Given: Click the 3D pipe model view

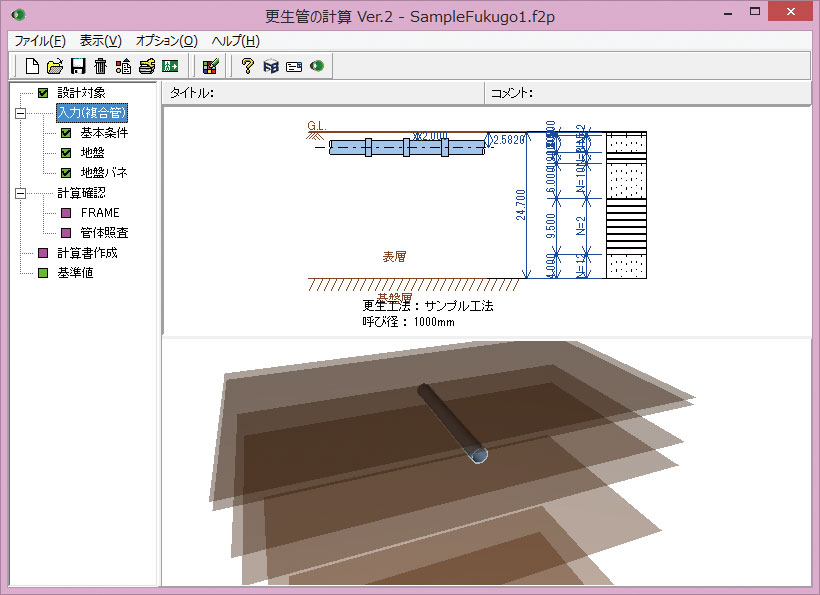Looking at the screenshot, I should (453, 424).
